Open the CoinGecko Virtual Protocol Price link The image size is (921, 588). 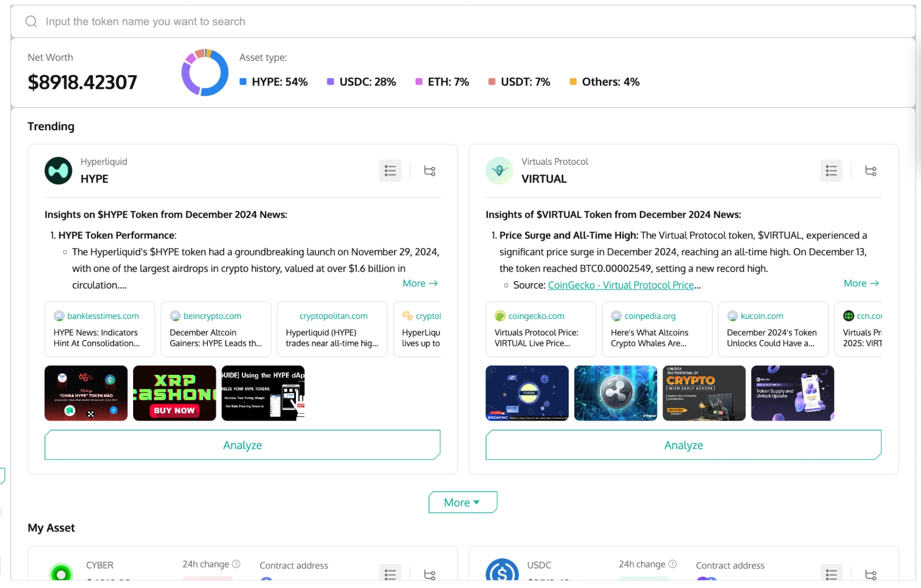click(x=620, y=285)
